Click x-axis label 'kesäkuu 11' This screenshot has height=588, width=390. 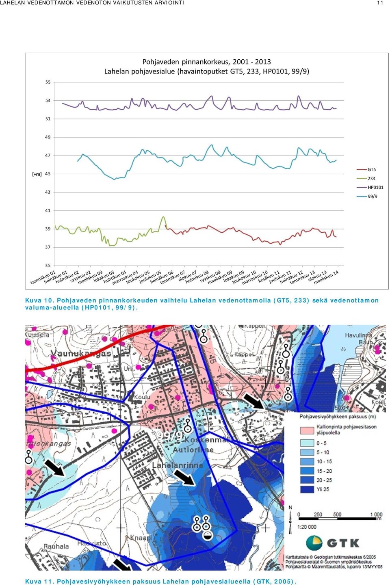269,277
